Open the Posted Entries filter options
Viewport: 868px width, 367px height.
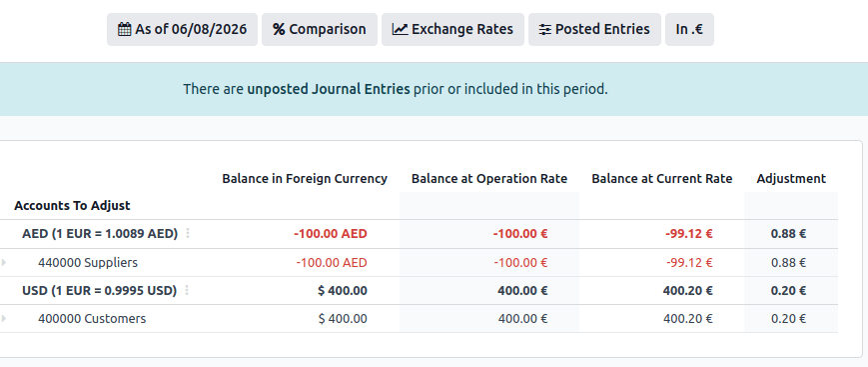click(594, 29)
